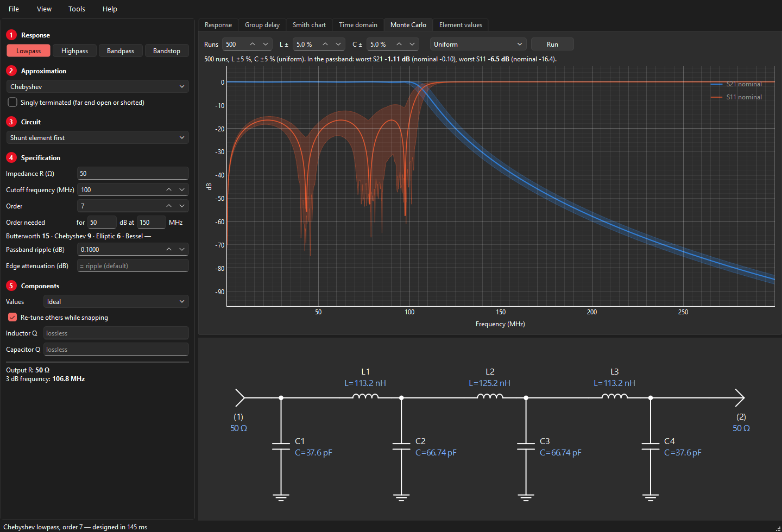Open the File menu

tap(14, 9)
